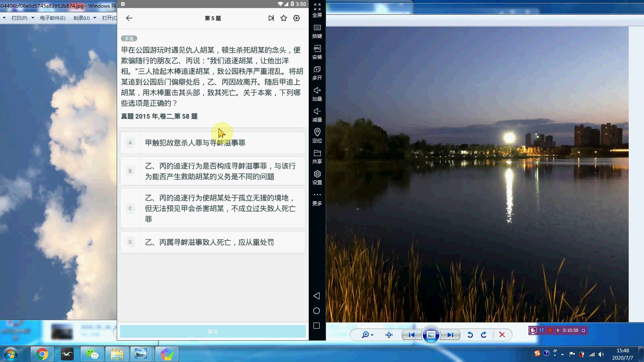Open key mapping (按键) in emulator sidebar
This screenshot has width=644, height=362.
pyautogui.click(x=317, y=31)
